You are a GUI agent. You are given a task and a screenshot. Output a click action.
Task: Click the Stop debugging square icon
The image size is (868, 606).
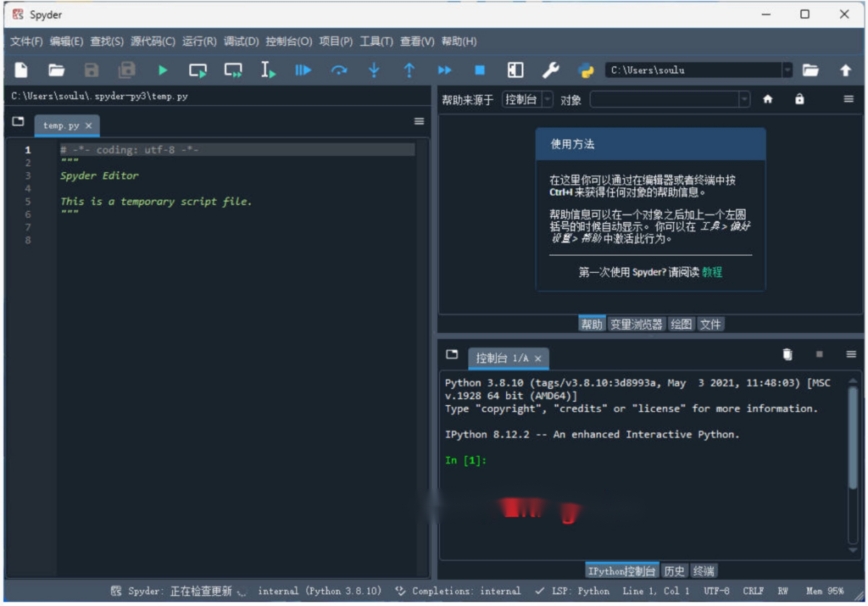(x=480, y=70)
